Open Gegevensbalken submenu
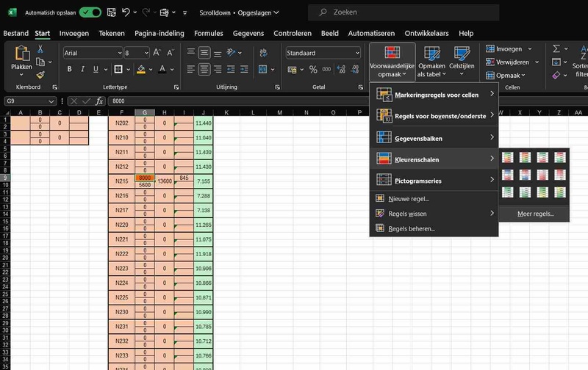The image size is (588, 370). pos(434,138)
